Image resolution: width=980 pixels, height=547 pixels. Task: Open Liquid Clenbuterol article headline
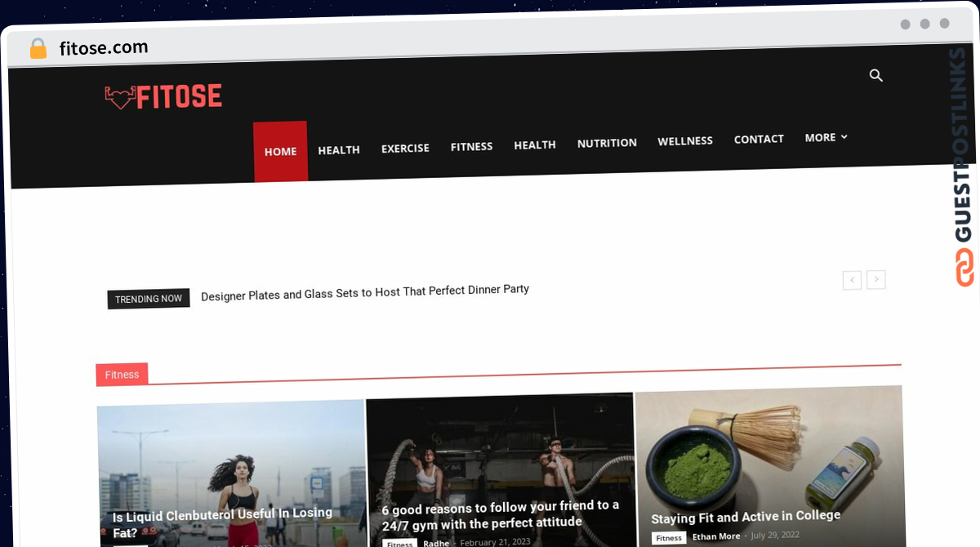coord(222,523)
